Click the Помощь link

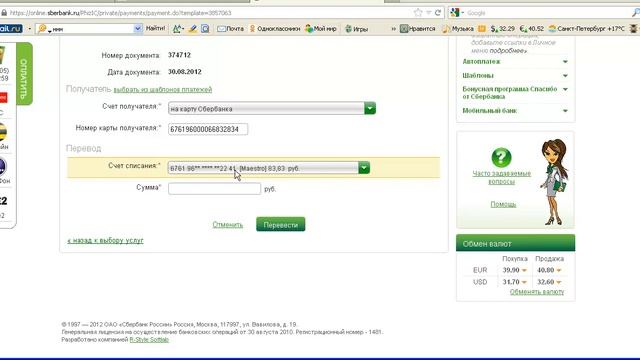pyautogui.click(x=503, y=204)
